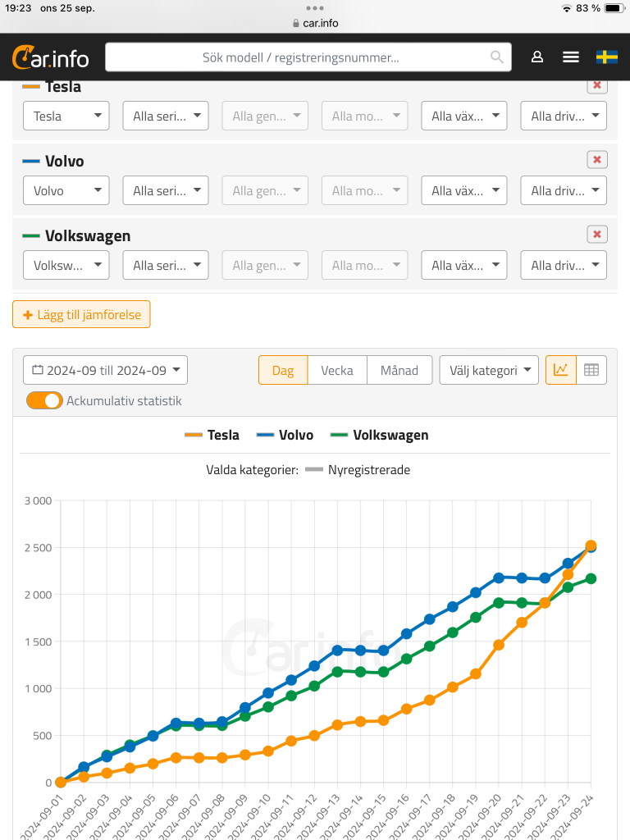The image size is (630, 840).
Task: Toggle Volkswagen series in chart legend
Action: point(379,435)
